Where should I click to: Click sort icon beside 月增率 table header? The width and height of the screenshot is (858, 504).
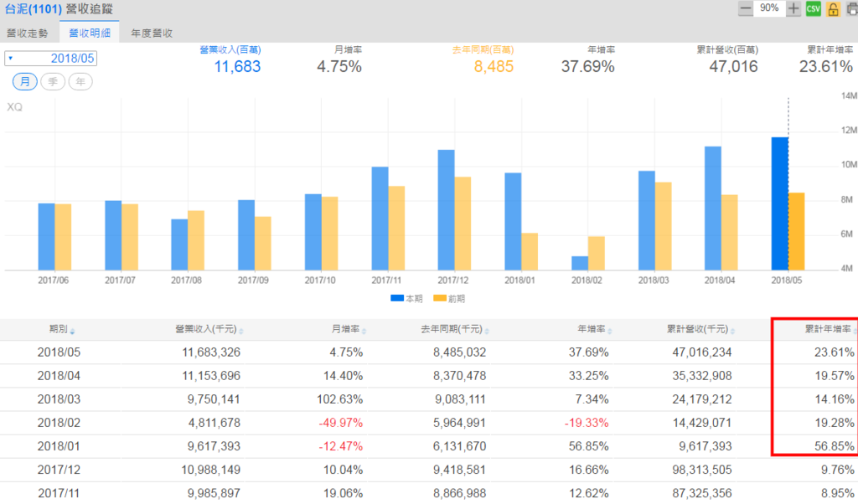364,332
